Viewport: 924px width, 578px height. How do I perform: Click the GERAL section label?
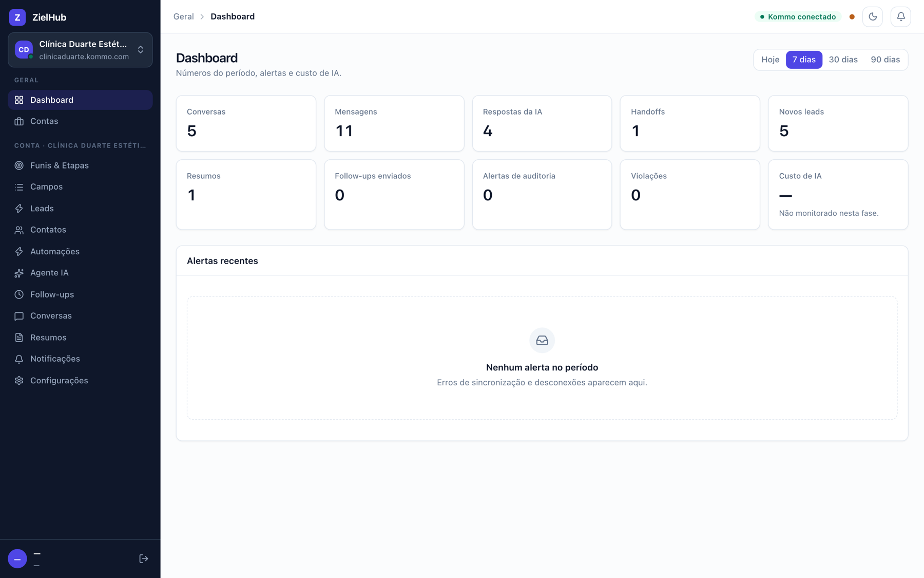(x=27, y=81)
